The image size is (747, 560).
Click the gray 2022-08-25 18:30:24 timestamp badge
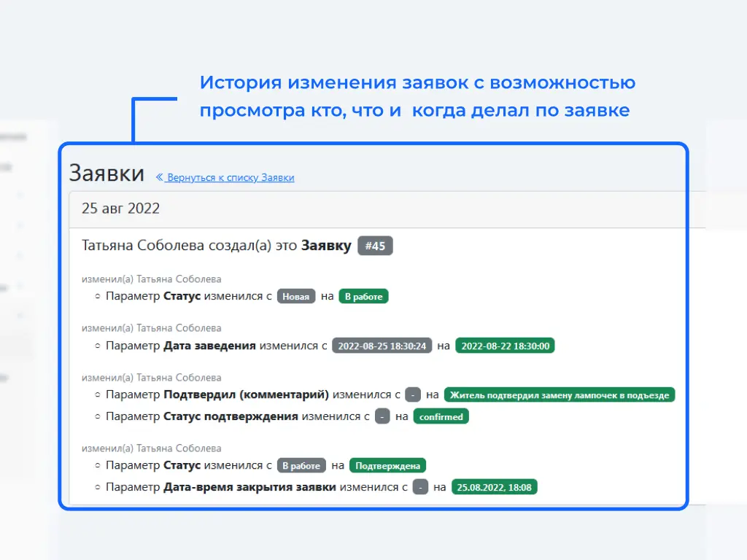(382, 346)
